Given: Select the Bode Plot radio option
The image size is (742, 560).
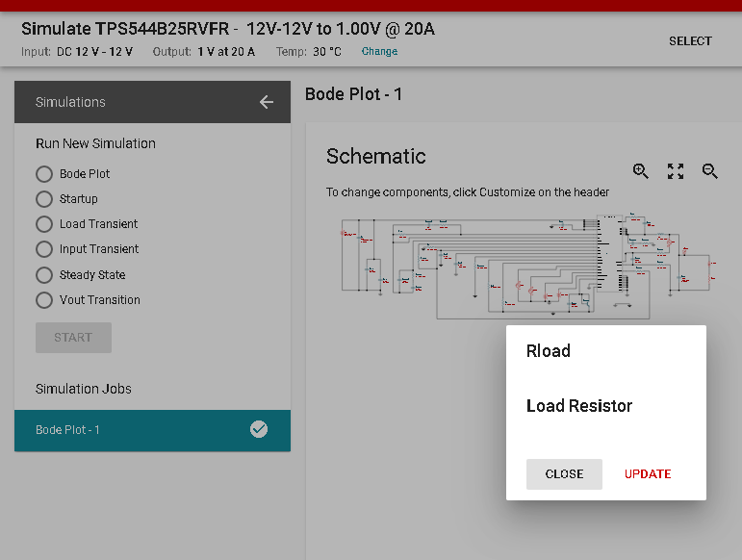Looking at the screenshot, I should click(x=44, y=174).
